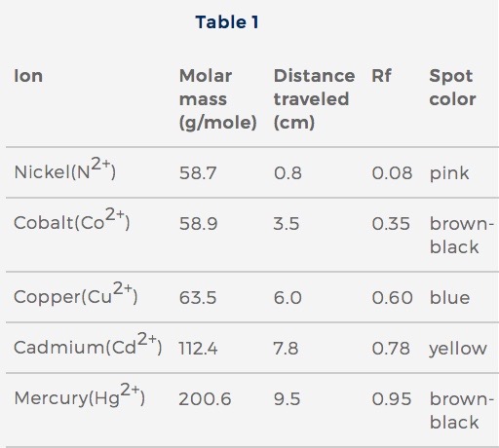This screenshot has height=448, width=499.
Task: Click the blue spot color cell
Action: [x=449, y=297]
